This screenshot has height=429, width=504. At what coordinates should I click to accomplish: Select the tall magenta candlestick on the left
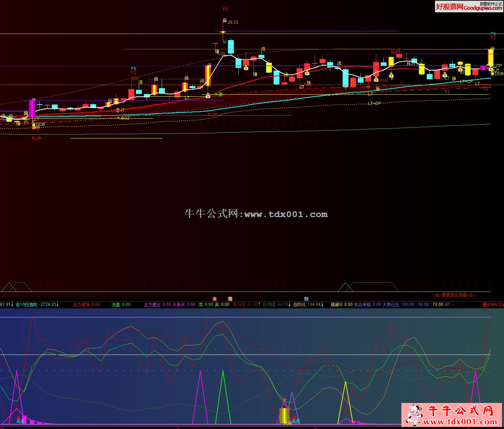click(32, 108)
